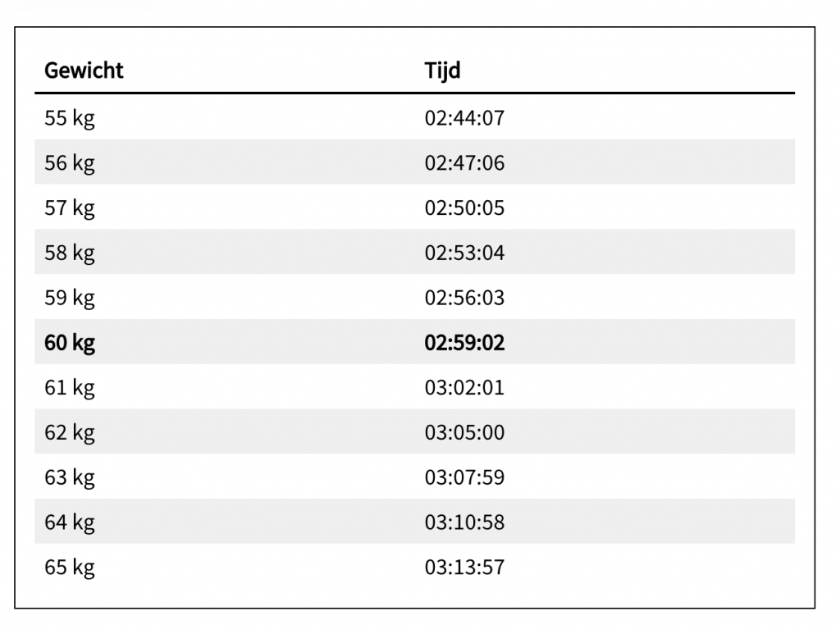Click the time 03:13:57
Screen dimensions: 840x634
click(463, 567)
